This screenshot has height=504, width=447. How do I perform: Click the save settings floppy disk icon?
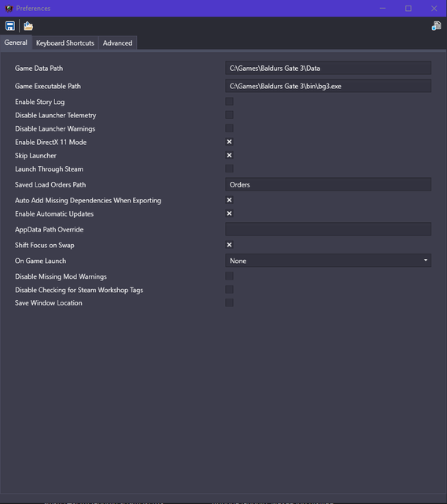10,26
